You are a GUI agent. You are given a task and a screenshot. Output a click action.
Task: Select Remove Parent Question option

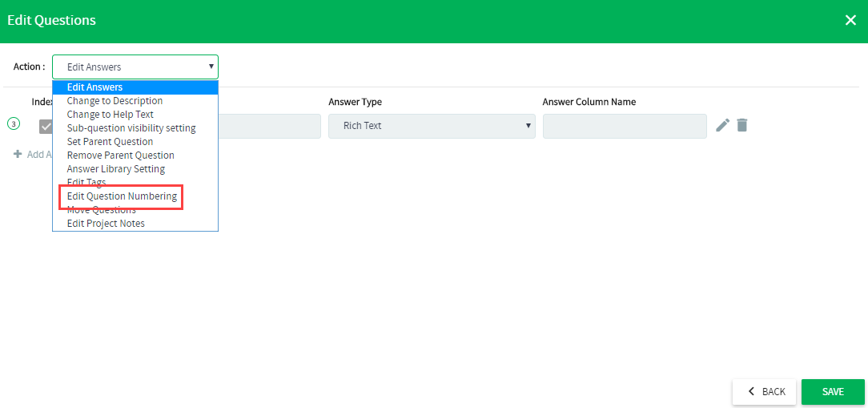coord(135,156)
